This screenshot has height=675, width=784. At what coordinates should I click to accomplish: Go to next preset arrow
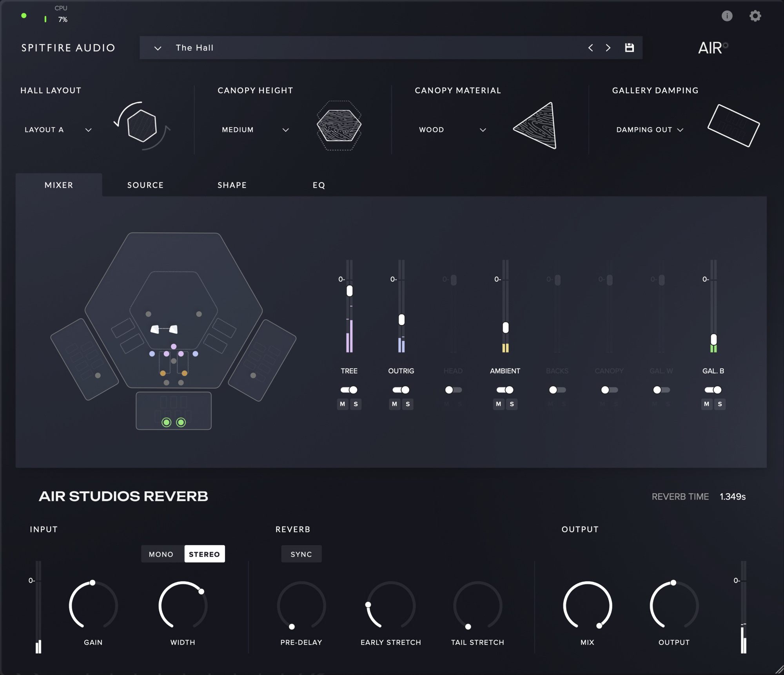(608, 47)
